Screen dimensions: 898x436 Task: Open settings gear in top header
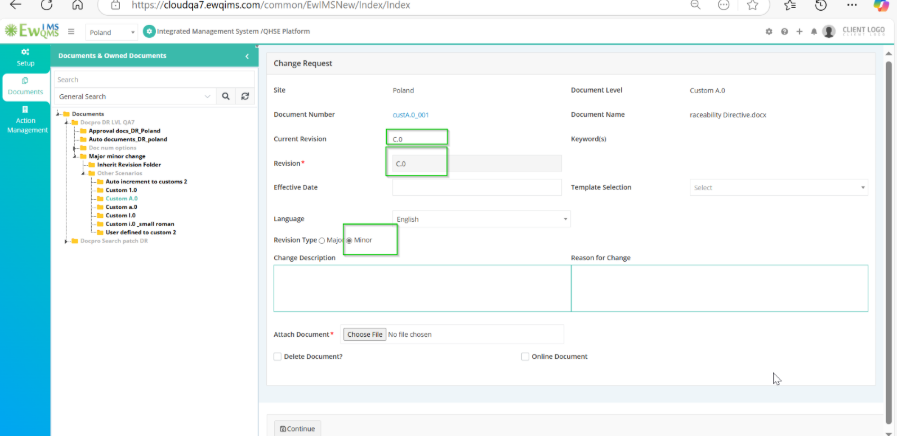click(769, 32)
